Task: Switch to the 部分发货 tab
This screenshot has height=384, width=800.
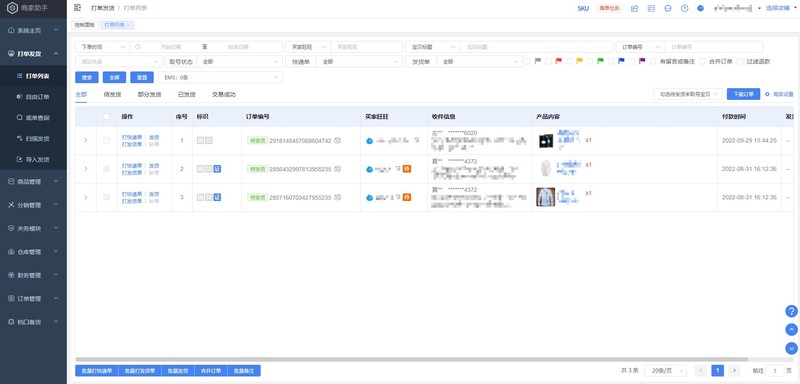Action: (149, 94)
